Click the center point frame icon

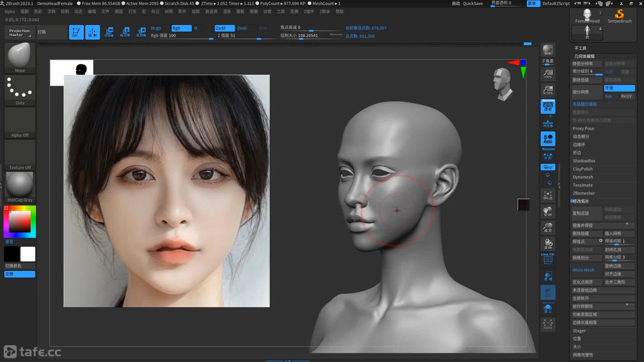pos(548,195)
